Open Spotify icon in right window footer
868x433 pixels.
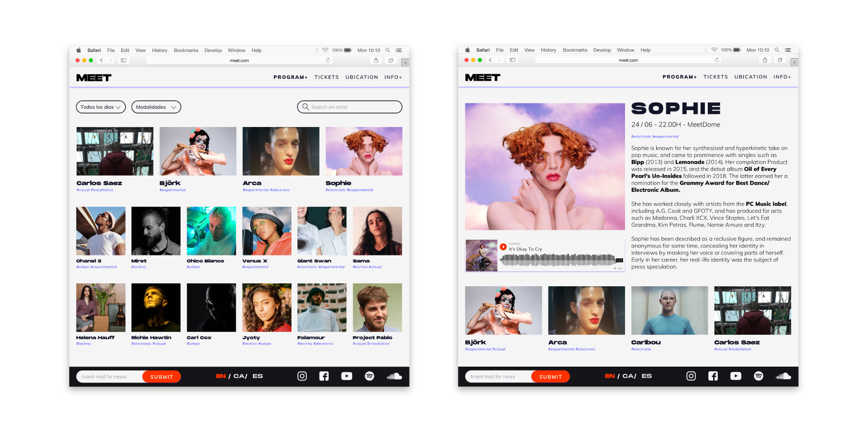(x=758, y=376)
